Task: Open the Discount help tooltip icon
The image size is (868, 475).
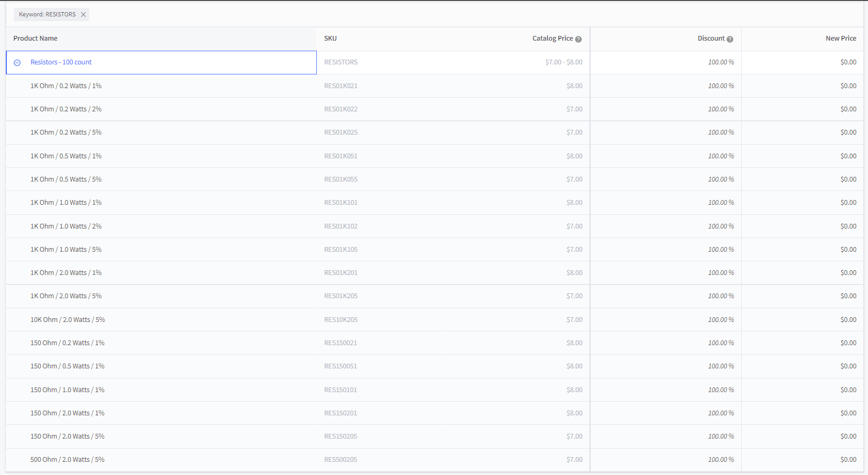Action: [730, 39]
